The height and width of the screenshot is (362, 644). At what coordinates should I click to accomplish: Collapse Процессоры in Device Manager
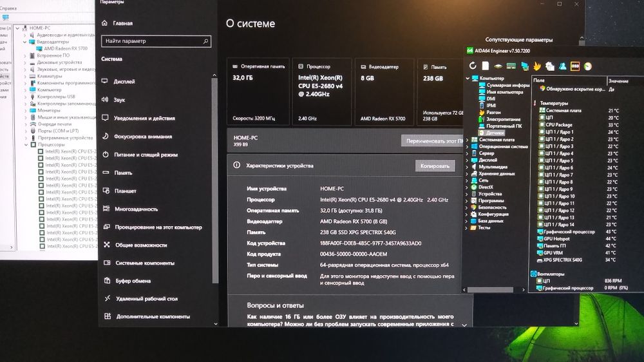(26, 145)
